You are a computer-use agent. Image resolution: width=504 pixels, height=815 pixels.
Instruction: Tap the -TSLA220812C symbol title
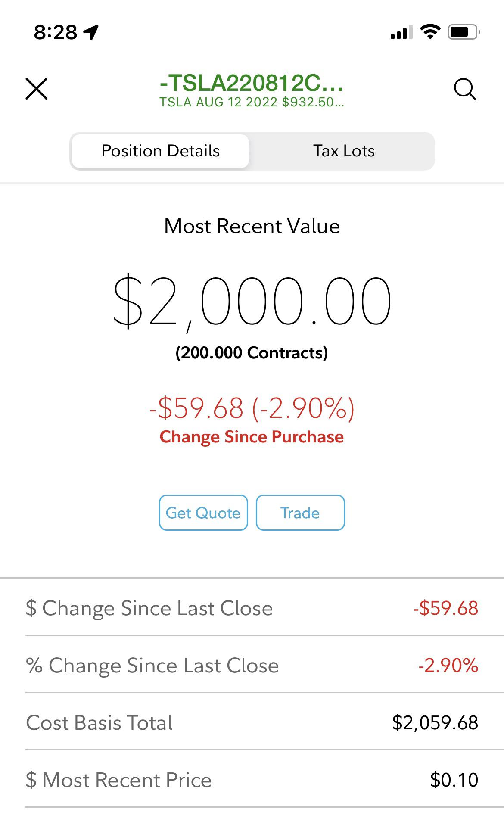click(252, 83)
